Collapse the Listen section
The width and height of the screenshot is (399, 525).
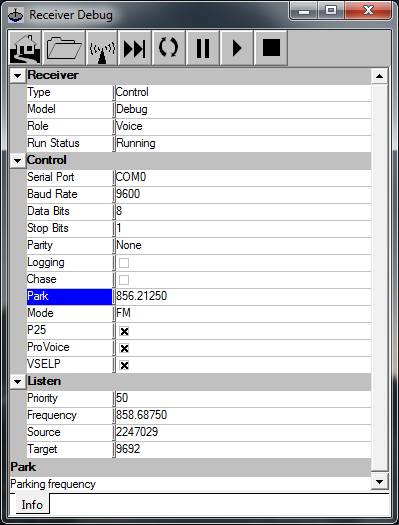(x=18, y=382)
